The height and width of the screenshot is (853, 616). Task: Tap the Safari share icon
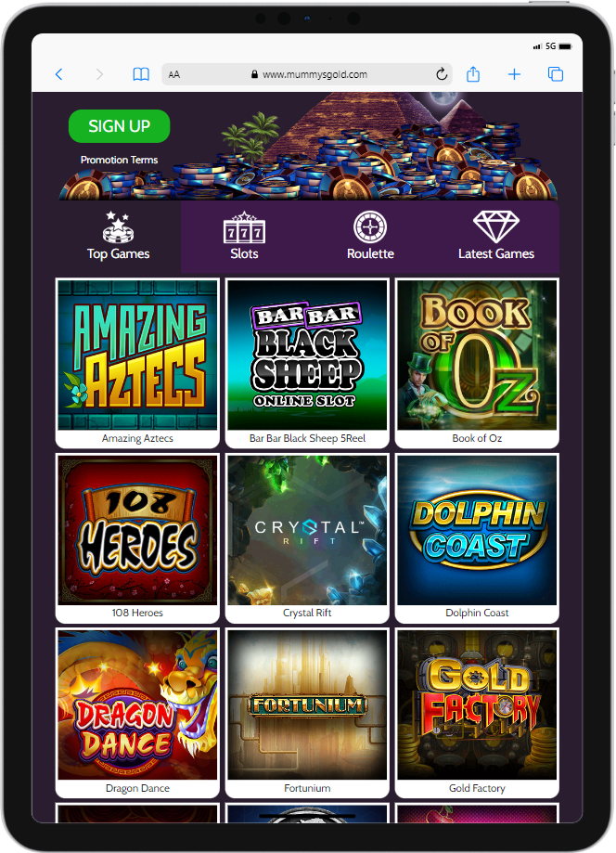coord(473,74)
